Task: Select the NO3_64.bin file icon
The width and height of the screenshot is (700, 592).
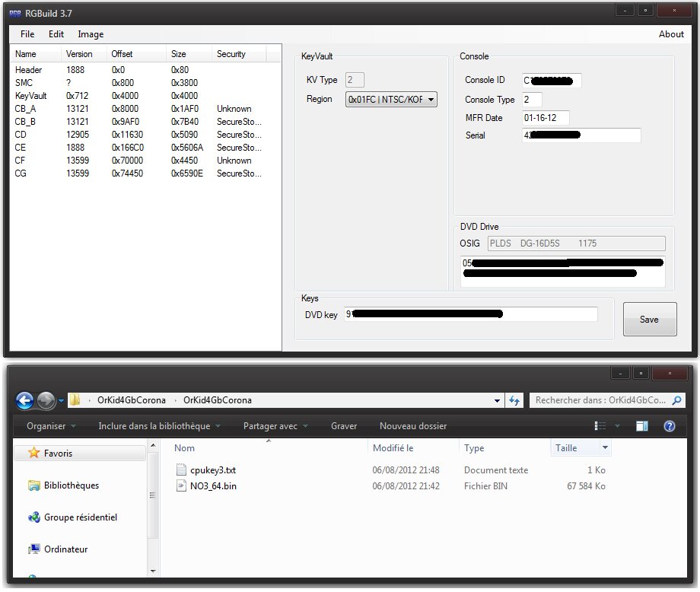Action: point(181,486)
